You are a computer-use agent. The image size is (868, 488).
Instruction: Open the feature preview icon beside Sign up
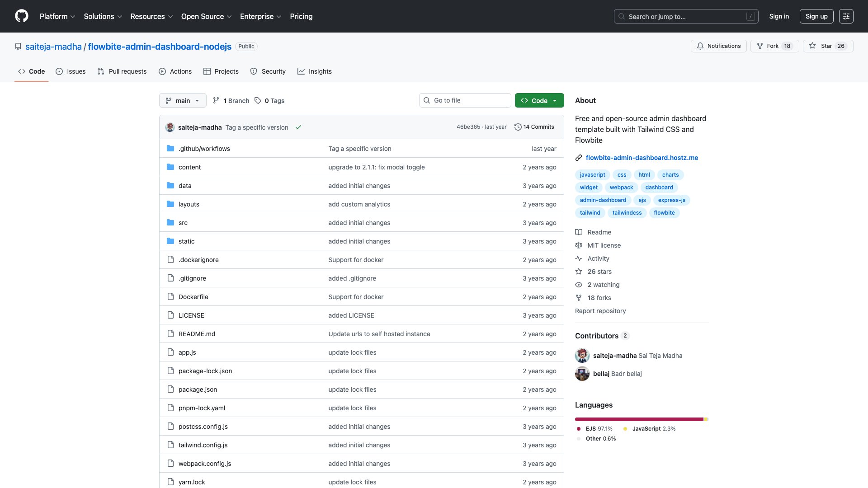(846, 16)
